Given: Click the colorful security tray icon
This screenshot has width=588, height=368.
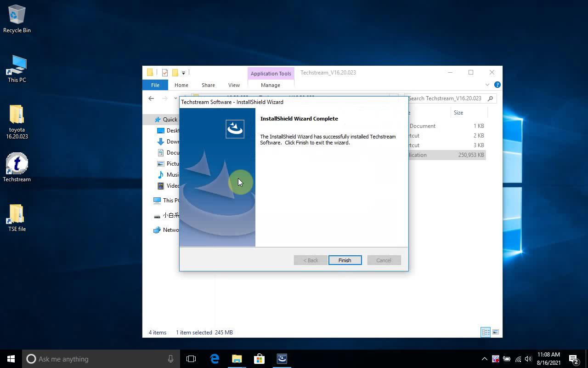Looking at the screenshot, I should point(496,359).
